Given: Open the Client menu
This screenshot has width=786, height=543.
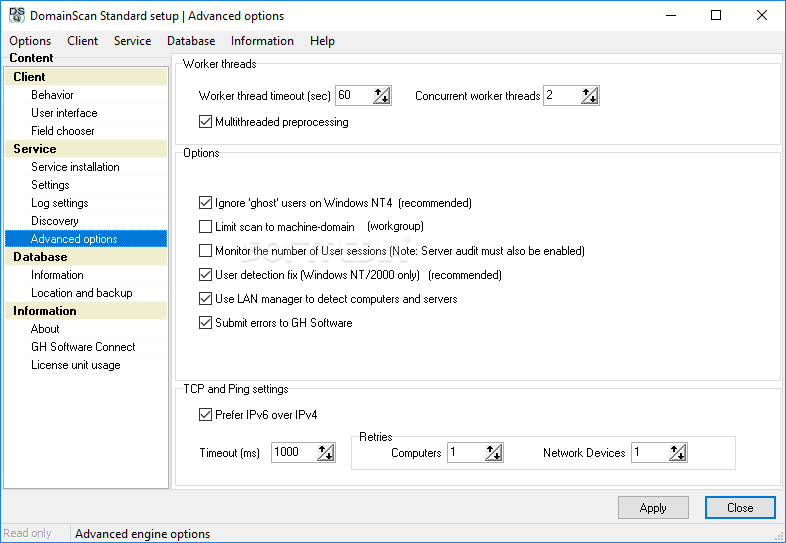Looking at the screenshot, I should (83, 41).
